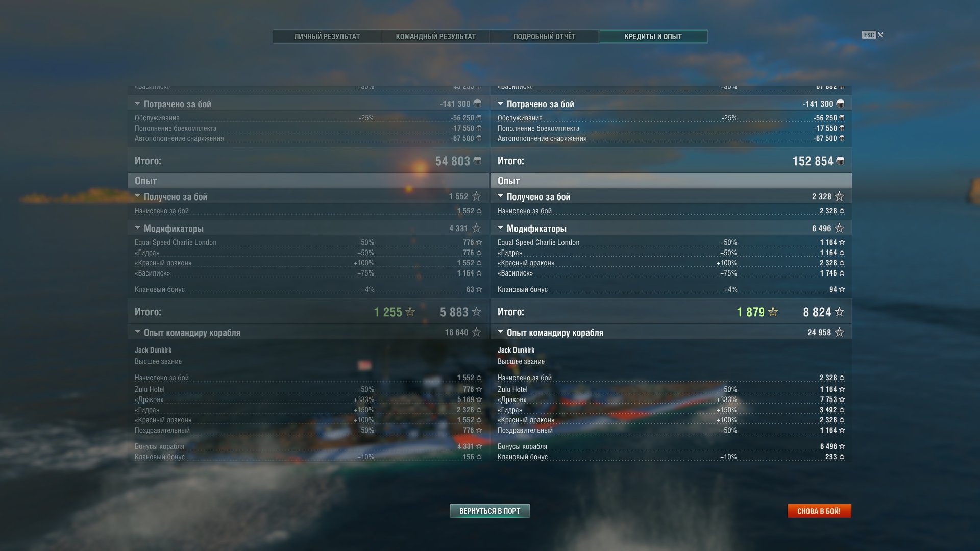Click the green star beside 1 255
This screenshot has width=980, height=551.
coord(410,312)
